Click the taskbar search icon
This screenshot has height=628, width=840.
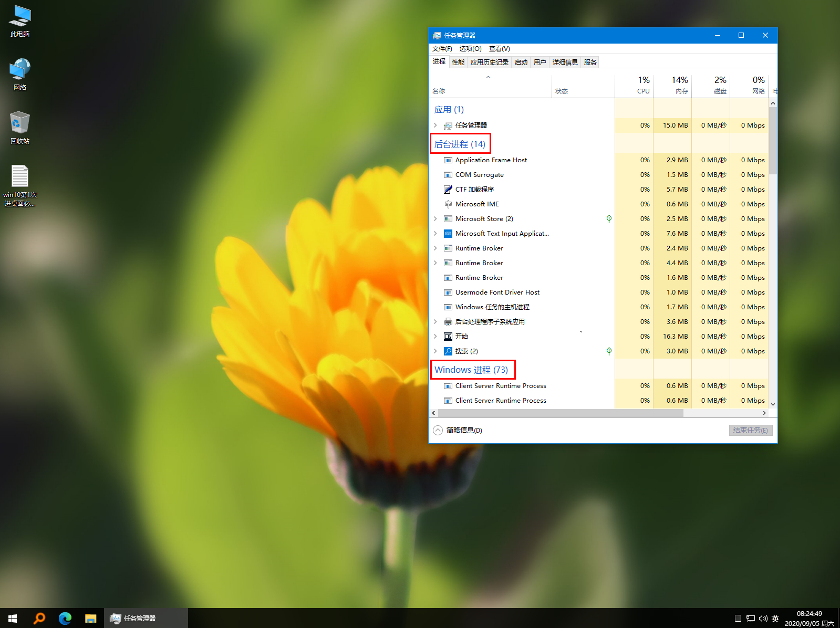[39, 618]
